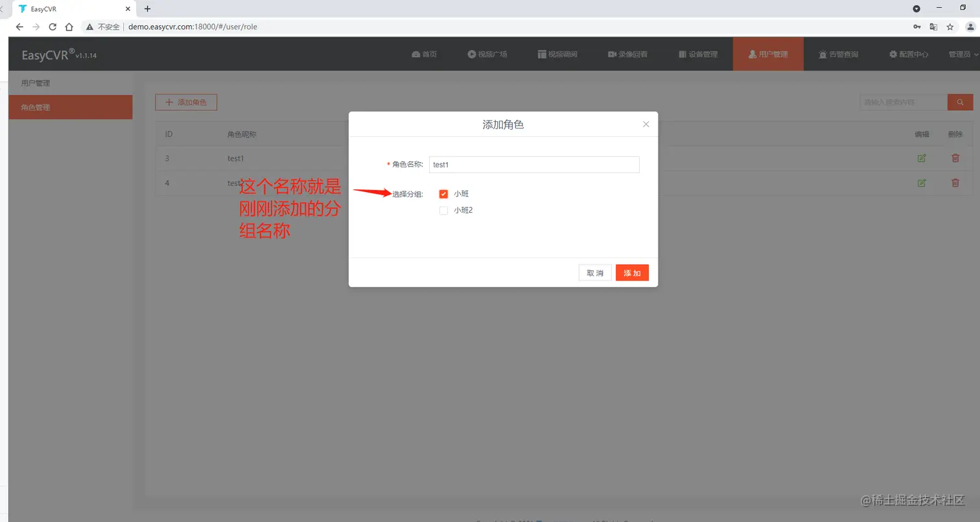Check the 小班2 group checkbox
Screen dimensions: 980x522
coord(443,210)
